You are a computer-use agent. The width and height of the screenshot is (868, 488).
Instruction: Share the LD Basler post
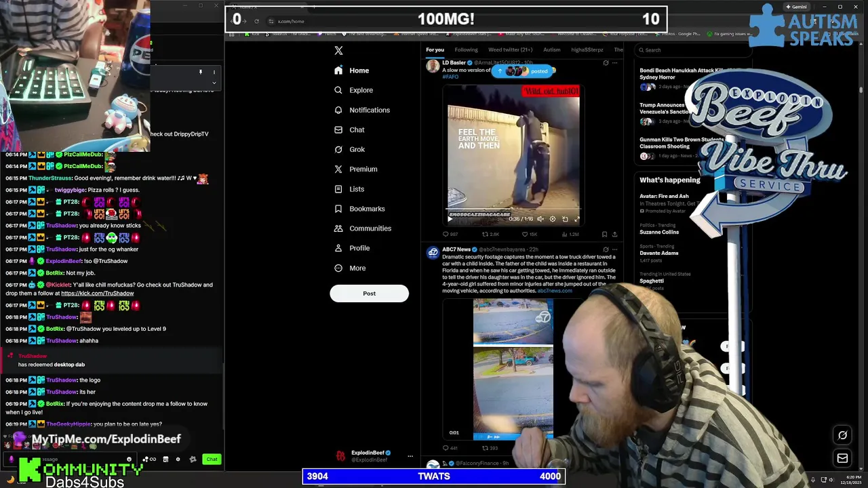point(614,235)
